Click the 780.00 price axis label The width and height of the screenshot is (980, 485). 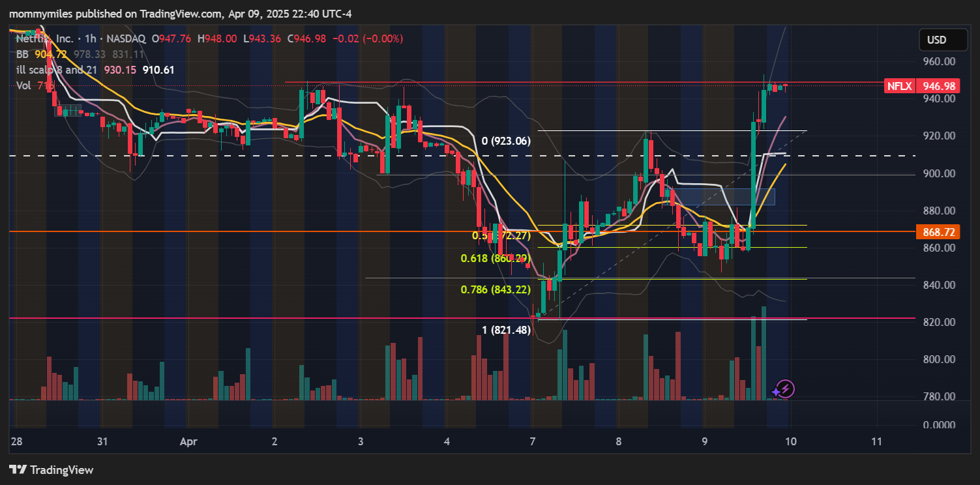[940, 397]
